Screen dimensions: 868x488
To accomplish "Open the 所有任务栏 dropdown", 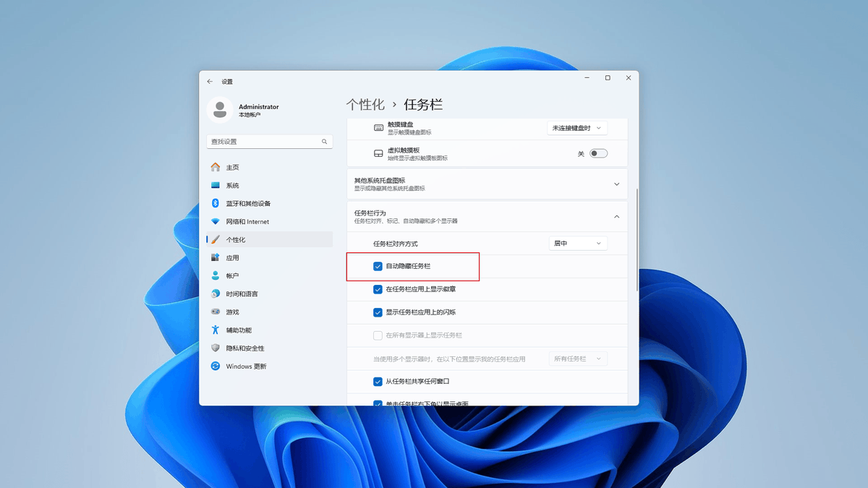I will [x=578, y=359].
